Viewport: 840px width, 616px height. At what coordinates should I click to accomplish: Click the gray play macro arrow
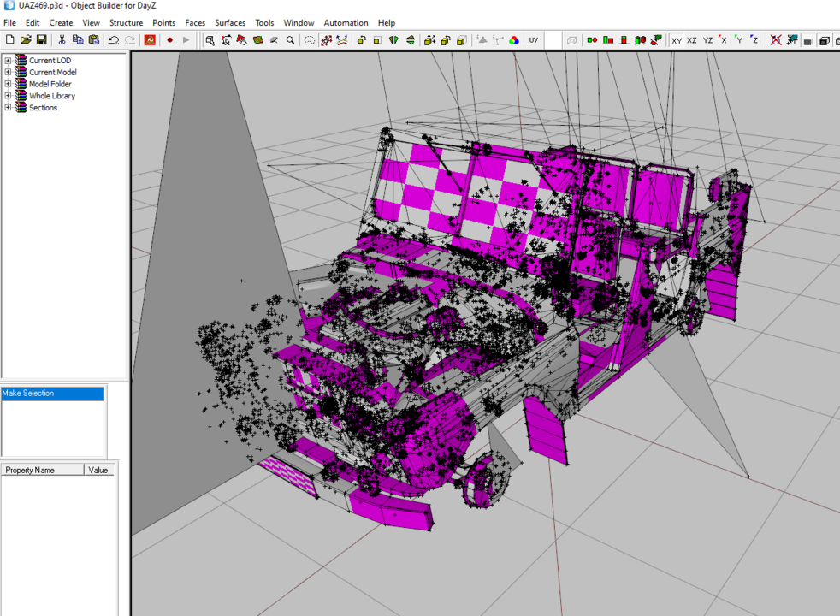(x=186, y=40)
